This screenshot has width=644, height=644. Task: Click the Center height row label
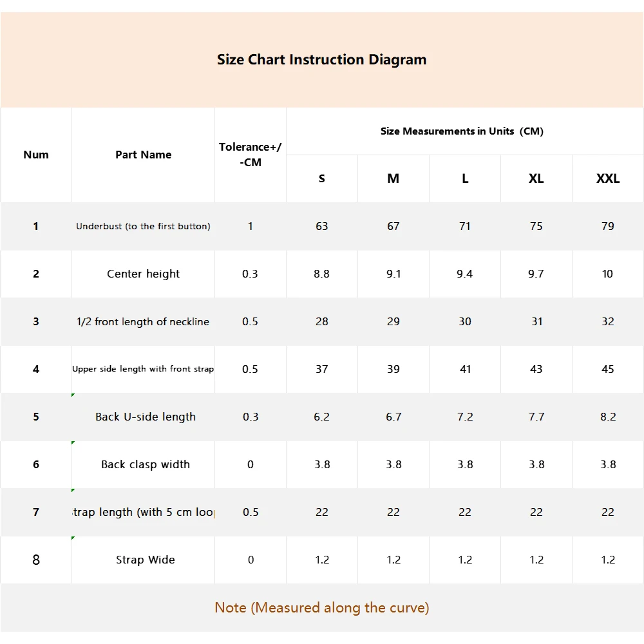click(x=144, y=274)
